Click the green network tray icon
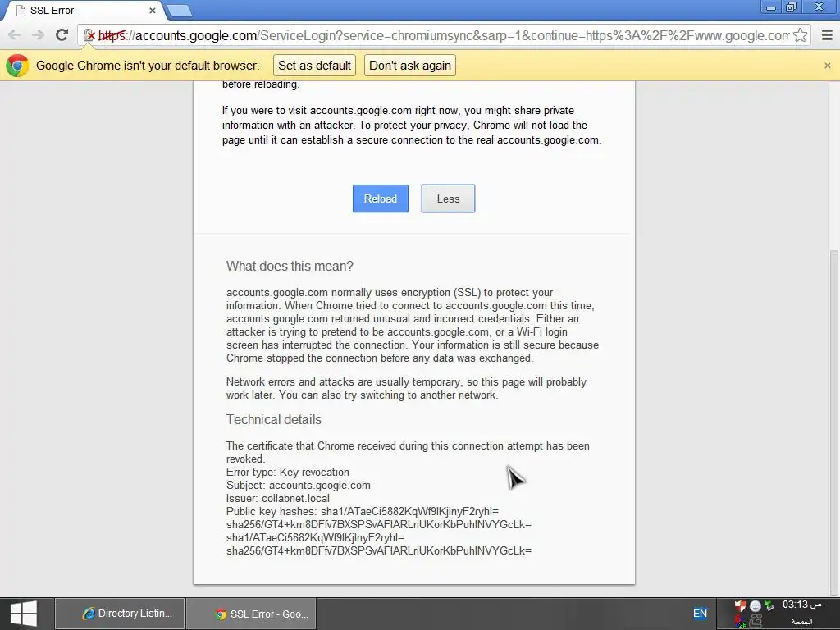Screen dimensions: 840x630 769,606
